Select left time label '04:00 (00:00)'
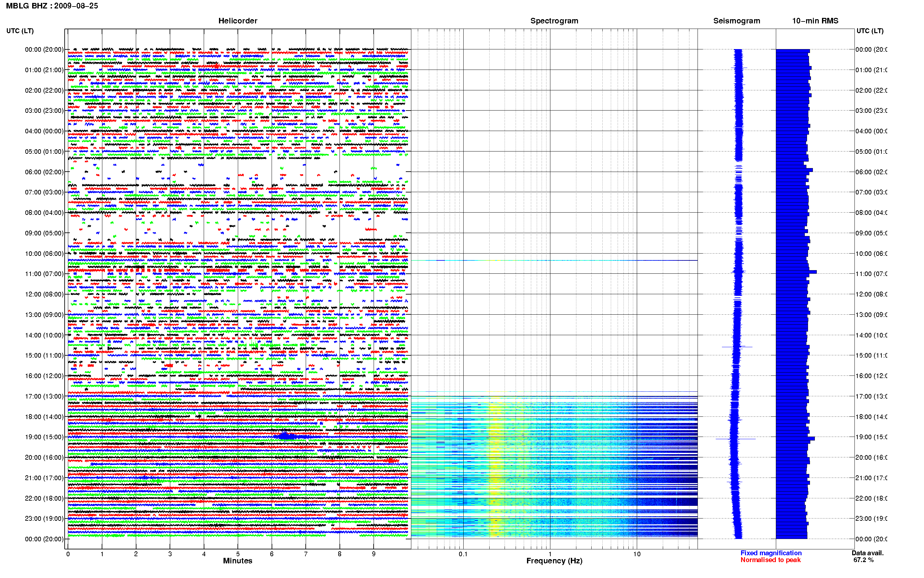This screenshot has width=924, height=578. (44, 131)
